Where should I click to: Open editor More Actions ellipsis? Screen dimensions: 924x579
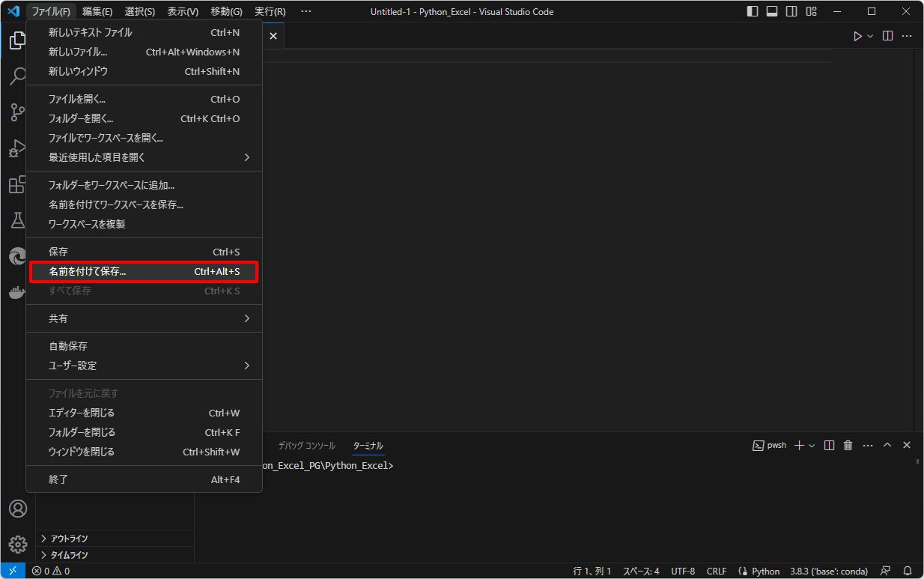click(907, 36)
